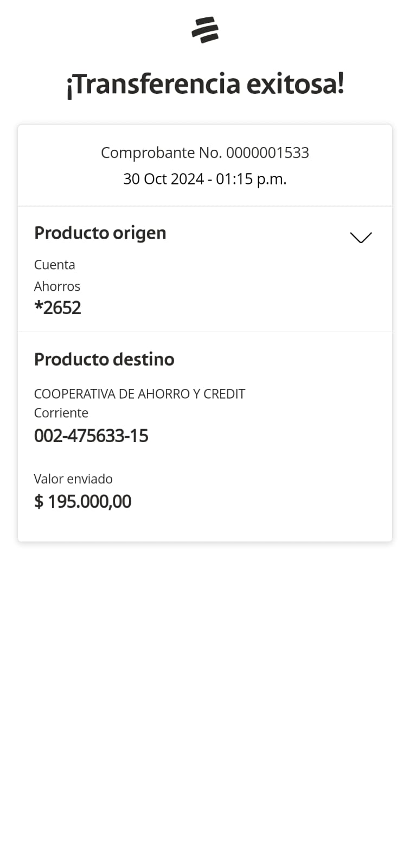Click the dollar sign of sent value
The image size is (410, 868).
click(x=39, y=502)
